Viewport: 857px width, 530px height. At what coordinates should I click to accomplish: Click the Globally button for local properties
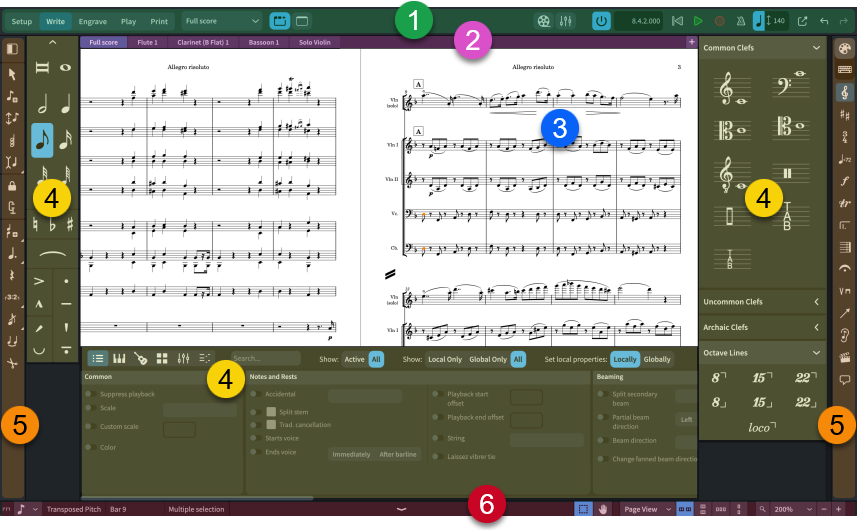(657, 358)
